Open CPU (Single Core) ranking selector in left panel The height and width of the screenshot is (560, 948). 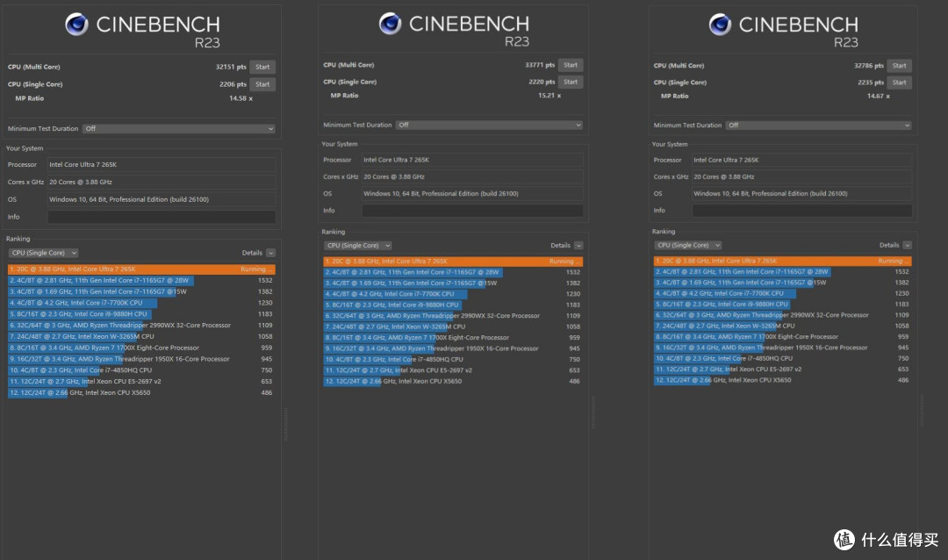tap(44, 253)
